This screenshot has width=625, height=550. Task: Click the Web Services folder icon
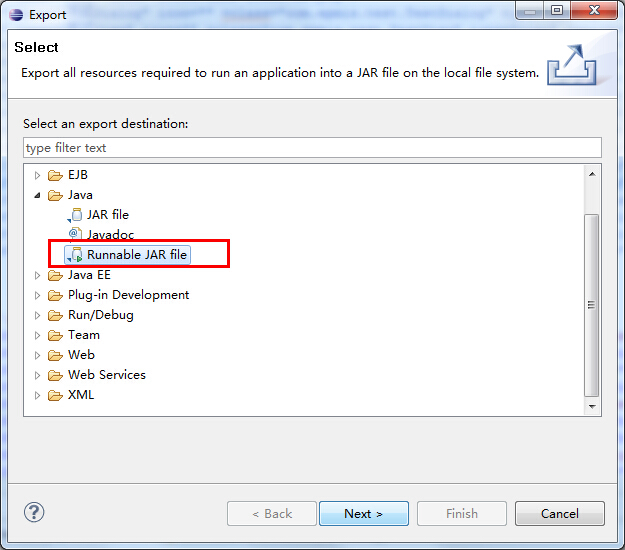(56, 375)
